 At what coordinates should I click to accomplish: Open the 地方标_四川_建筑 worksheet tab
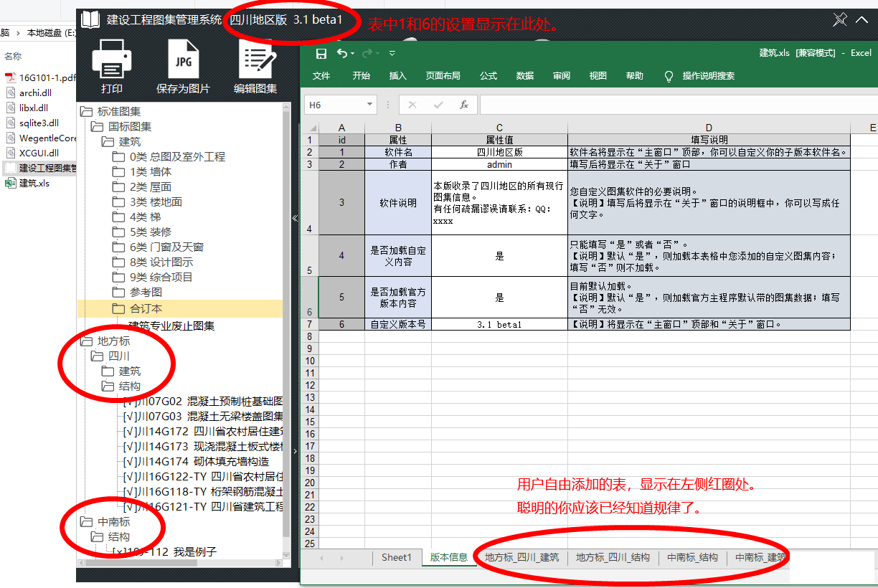pos(521,557)
